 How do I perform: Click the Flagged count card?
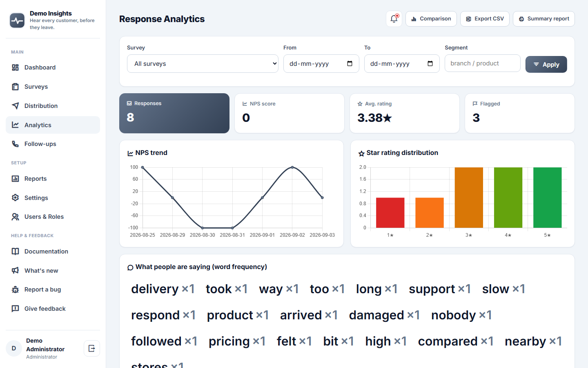(520, 113)
